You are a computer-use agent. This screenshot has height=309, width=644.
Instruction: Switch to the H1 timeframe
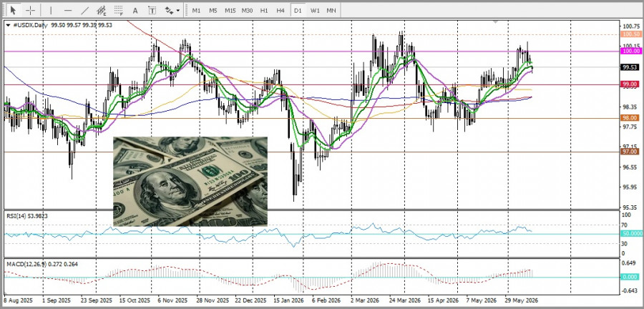pos(264,10)
